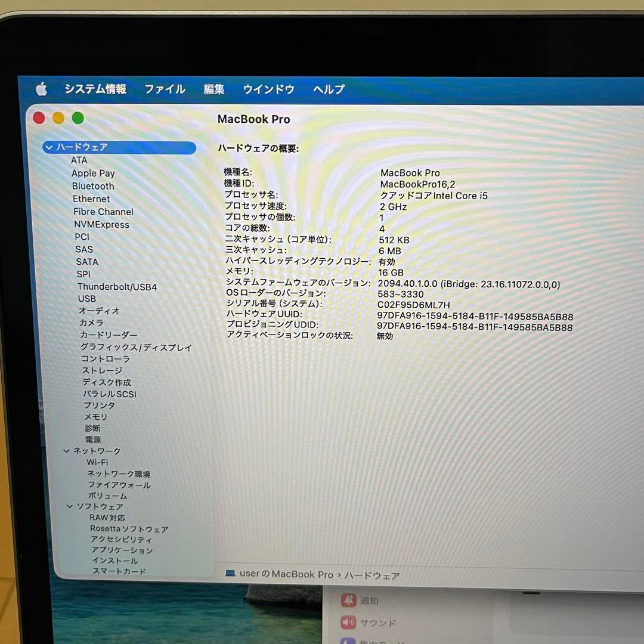Select Bluetooth in the sidebar
The image size is (644, 644).
pos(93,186)
